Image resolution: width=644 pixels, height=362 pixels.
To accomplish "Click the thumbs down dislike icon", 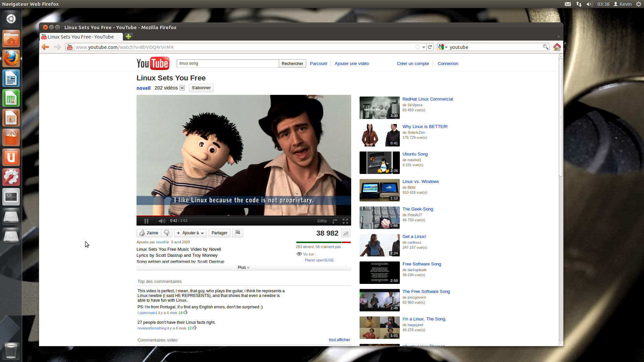I will pos(167,233).
